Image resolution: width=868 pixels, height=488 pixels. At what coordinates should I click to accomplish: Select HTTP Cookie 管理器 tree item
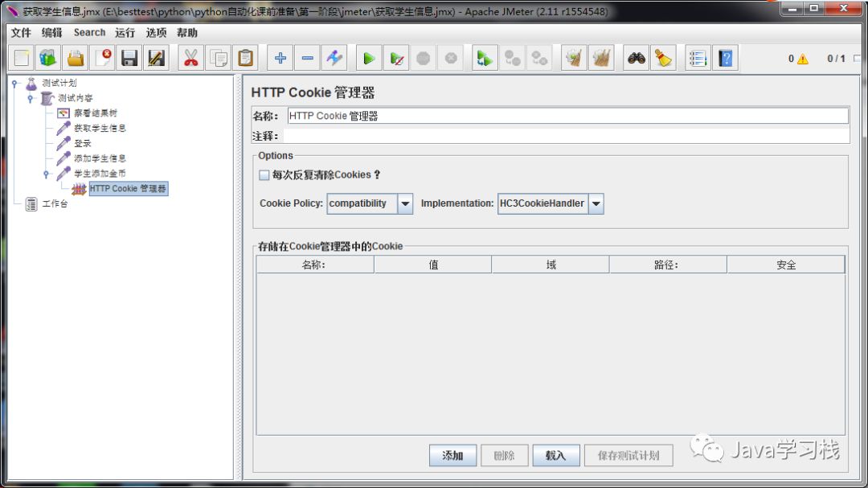(x=128, y=189)
